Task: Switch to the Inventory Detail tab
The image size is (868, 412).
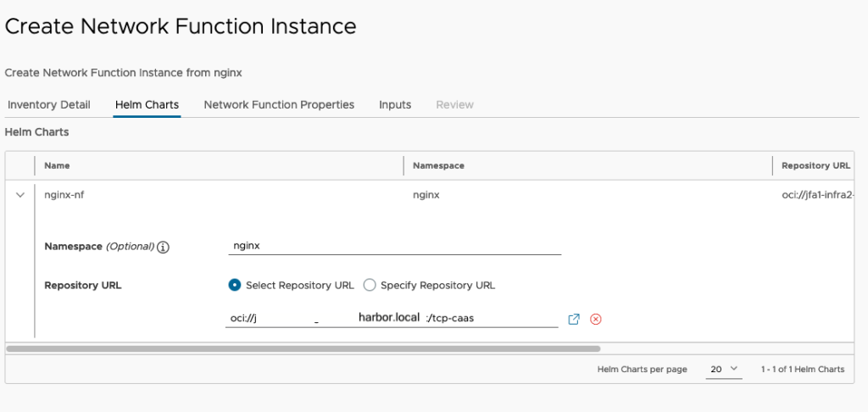Action: (48, 104)
